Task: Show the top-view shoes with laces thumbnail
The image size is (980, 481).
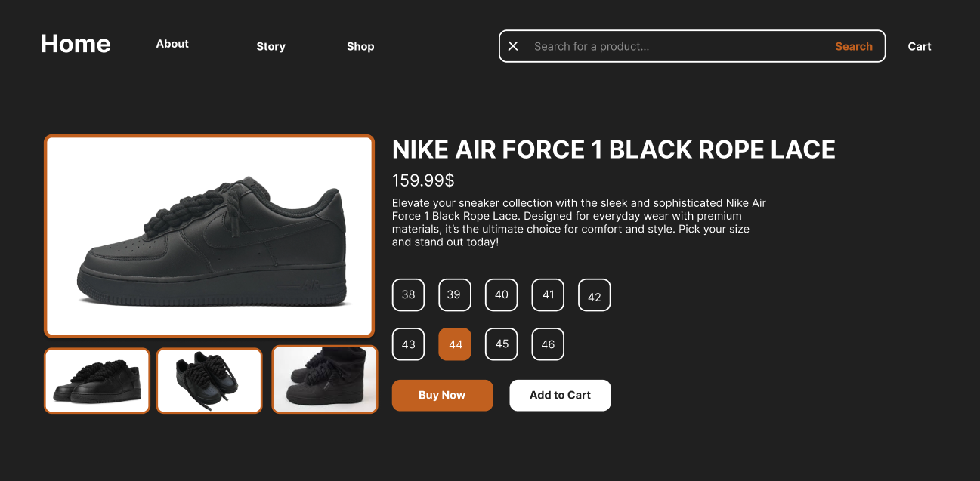Action: click(209, 381)
